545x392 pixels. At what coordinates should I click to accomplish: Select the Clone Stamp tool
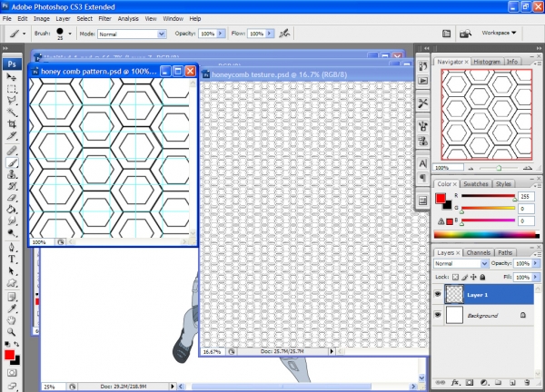tap(12, 174)
